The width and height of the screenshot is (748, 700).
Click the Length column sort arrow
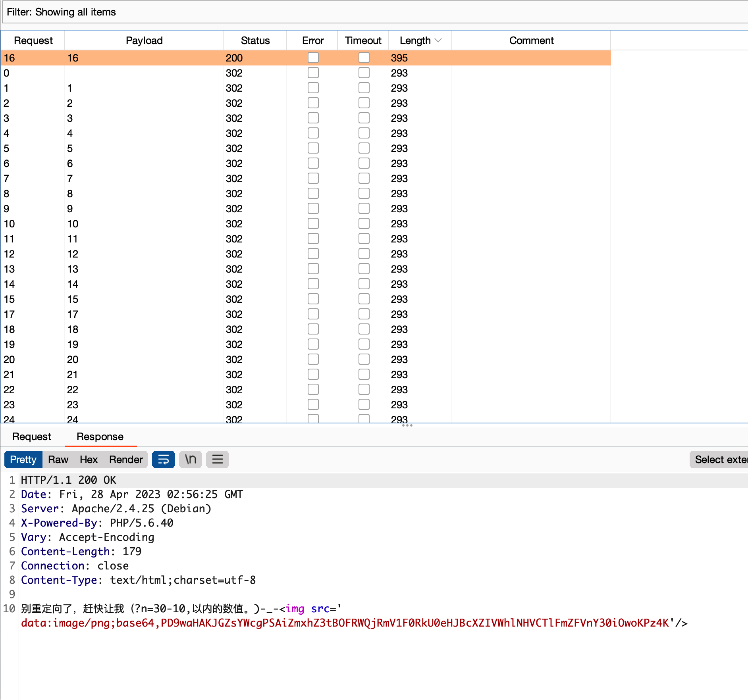tap(438, 40)
